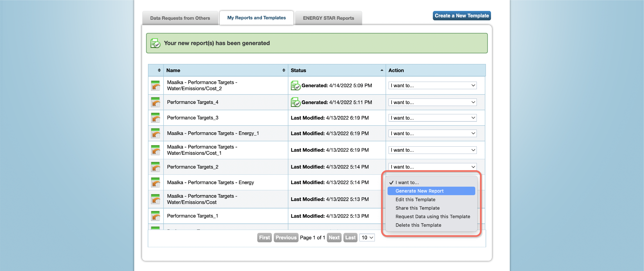Click Create a New Template button

pyautogui.click(x=462, y=16)
